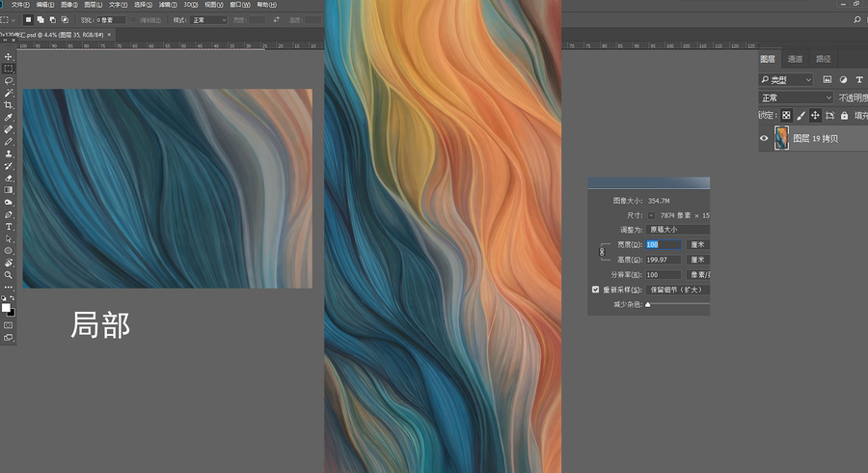Image resolution: width=868 pixels, height=473 pixels.
Task: Select the Dodge tool in toolbox
Action: tap(9, 203)
